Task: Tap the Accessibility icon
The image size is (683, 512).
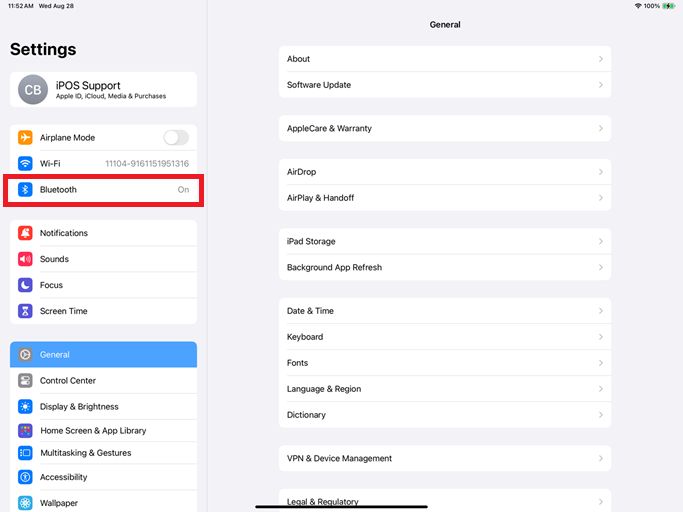Action: point(25,477)
